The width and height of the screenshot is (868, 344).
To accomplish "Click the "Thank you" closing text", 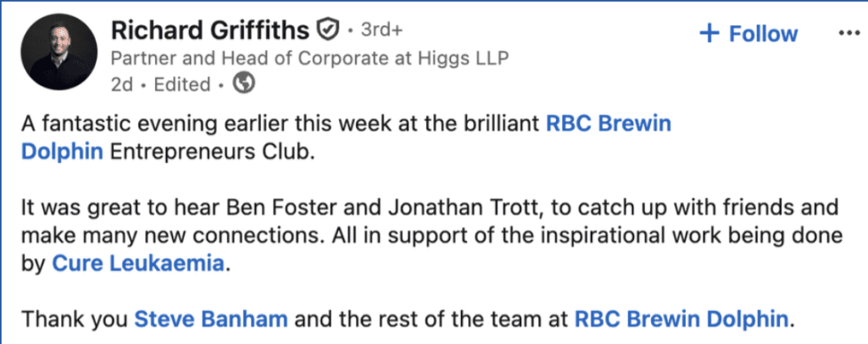I will point(73,320).
